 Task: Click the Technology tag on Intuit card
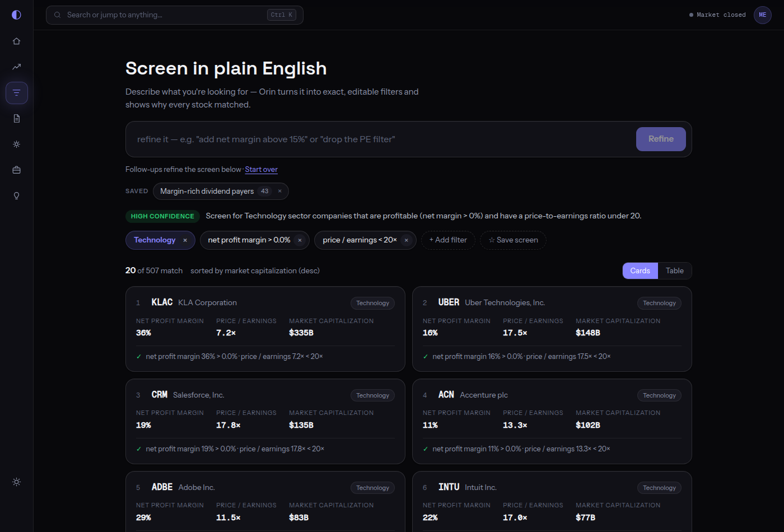coord(659,488)
